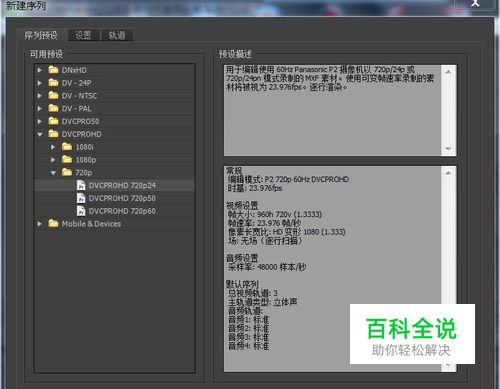
Task: Expand the 1080i subfolder arrow
Action: tap(53, 147)
